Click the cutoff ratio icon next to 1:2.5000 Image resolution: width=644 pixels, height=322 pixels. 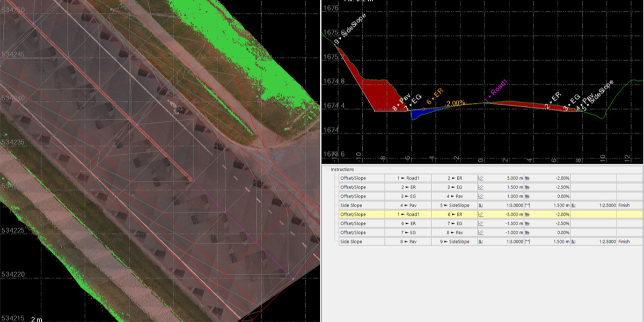(573, 204)
